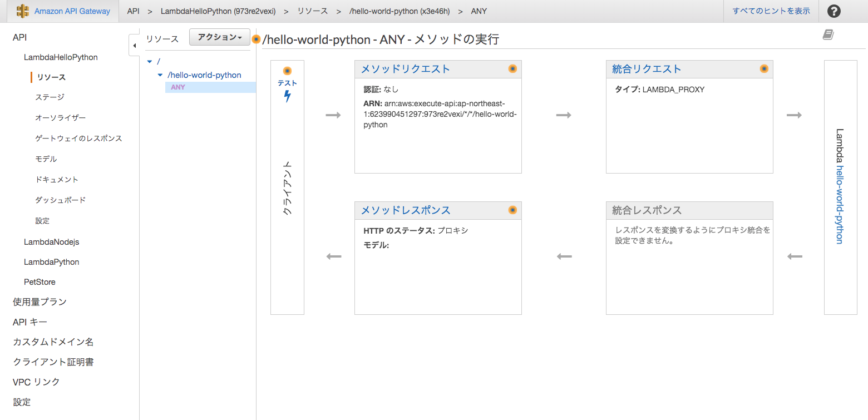Click HTTP のステータス: プロキシ text
This screenshot has height=420, width=868.
point(416,230)
